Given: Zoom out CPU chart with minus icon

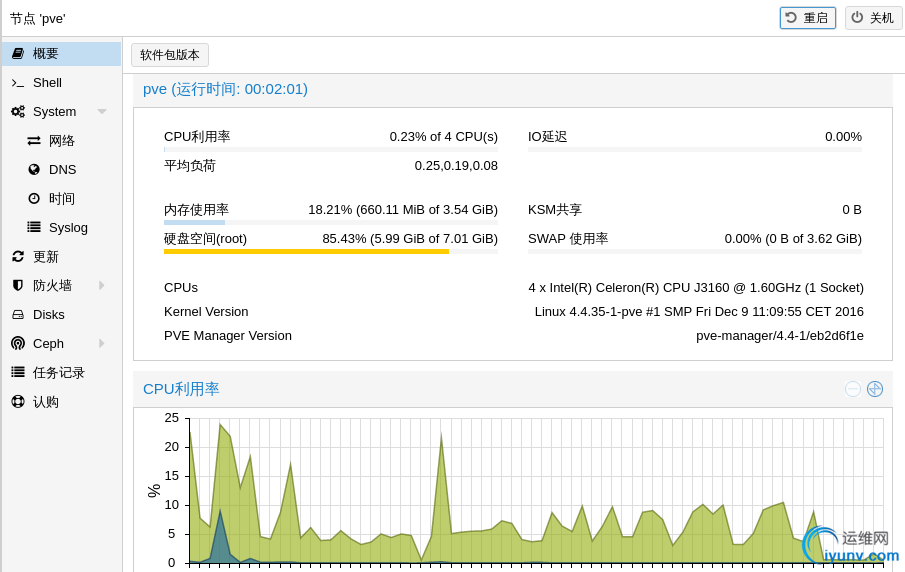Looking at the screenshot, I should click(853, 389).
